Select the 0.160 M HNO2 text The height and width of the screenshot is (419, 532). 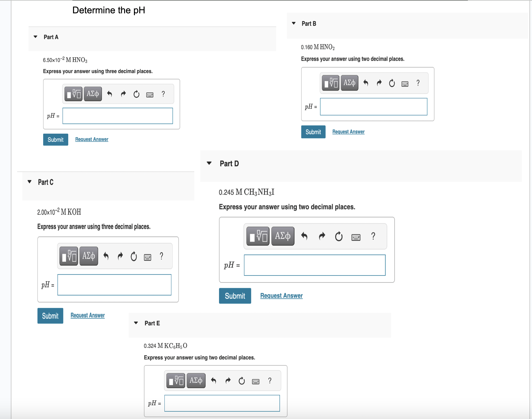point(318,47)
